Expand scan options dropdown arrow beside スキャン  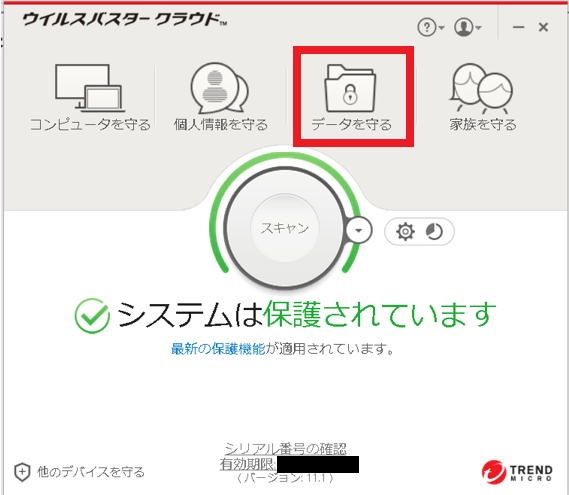coord(359,230)
